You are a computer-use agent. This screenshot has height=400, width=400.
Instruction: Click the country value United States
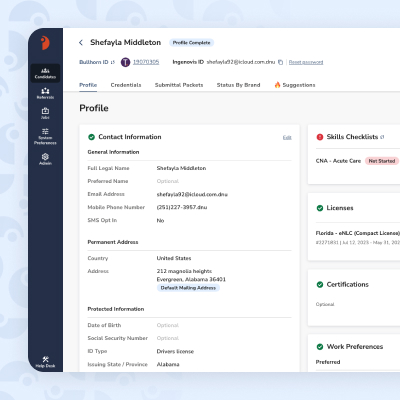pos(174,258)
